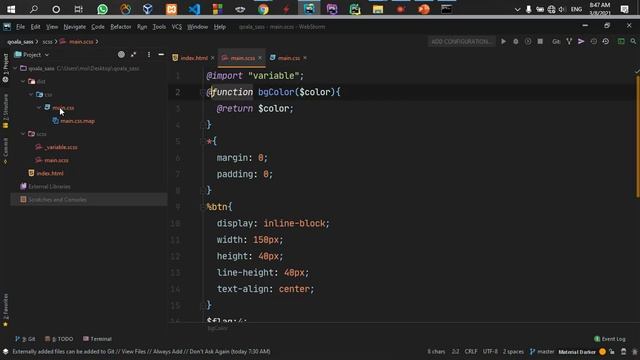This screenshot has width=640, height=360.
Task: Collapse qoala_sass project root
Action: click(x=16, y=69)
